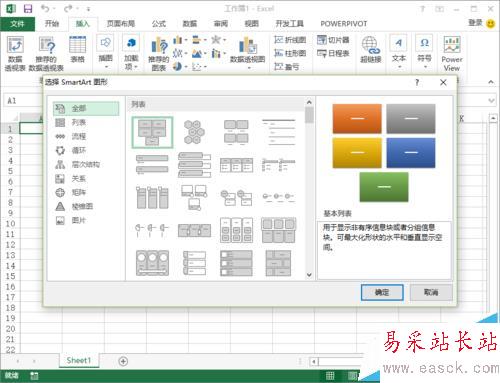The width and height of the screenshot is (500, 383).
Task: Select the Process (流程) SmartArt category
Action: (x=86, y=136)
